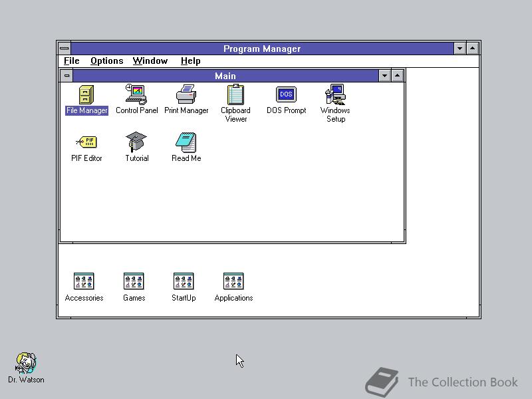Open Program Manager's control menu box
Image resolution: width=532 pixels, height=399 pixels.
point(64,48)
